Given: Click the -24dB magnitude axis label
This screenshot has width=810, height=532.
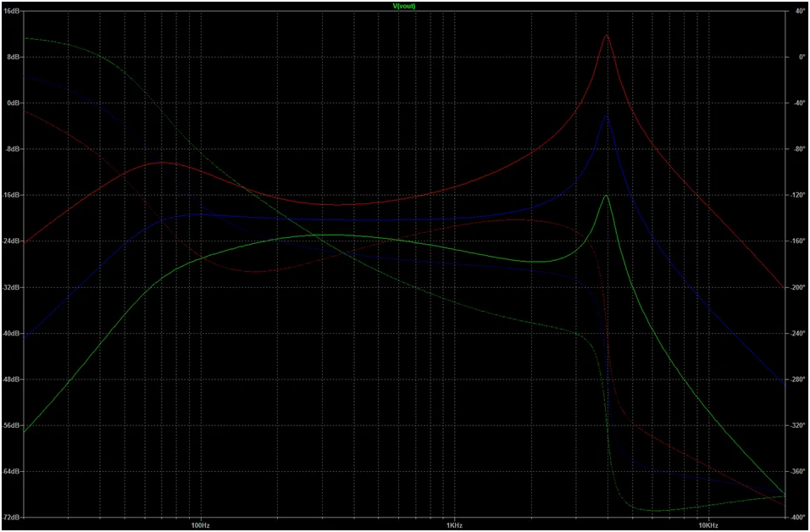Looking at the screenshot, I should click(13, 241).
